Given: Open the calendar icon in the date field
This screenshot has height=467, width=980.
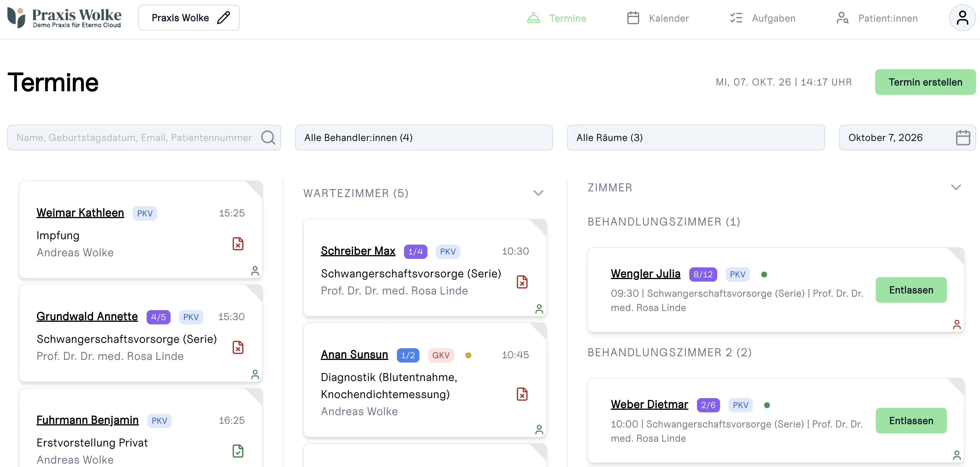Looking at the screenshot, I should click(x=963, y=138).
